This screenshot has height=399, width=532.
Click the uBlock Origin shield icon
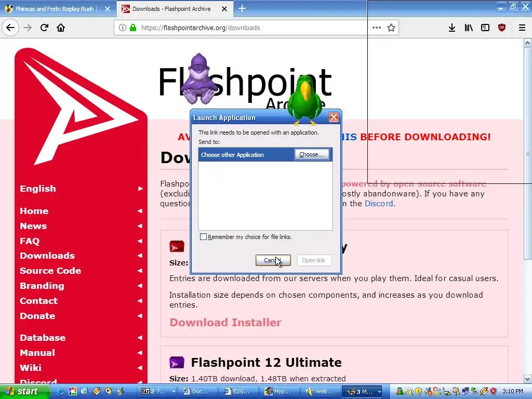tap(501, 28)
